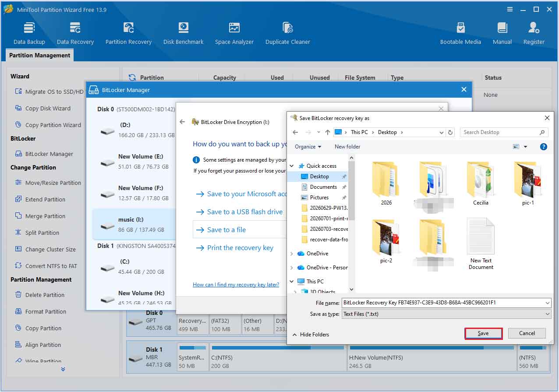559x392 pixels.
Task: Collapse the This PC tree node
Action: click(292, 282)
